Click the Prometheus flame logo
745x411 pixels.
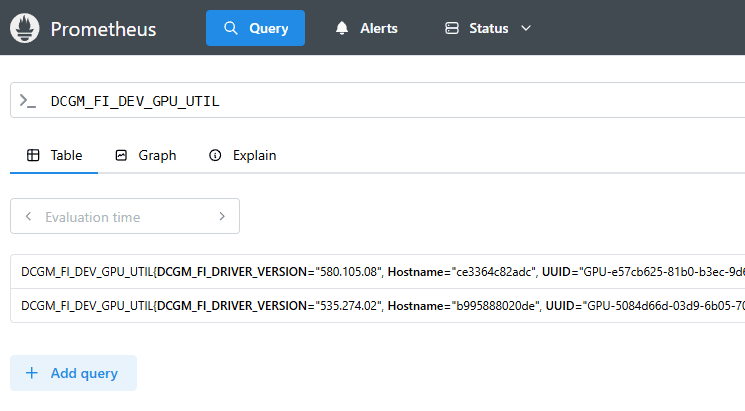pyautogui.click(x=26, y=28)
